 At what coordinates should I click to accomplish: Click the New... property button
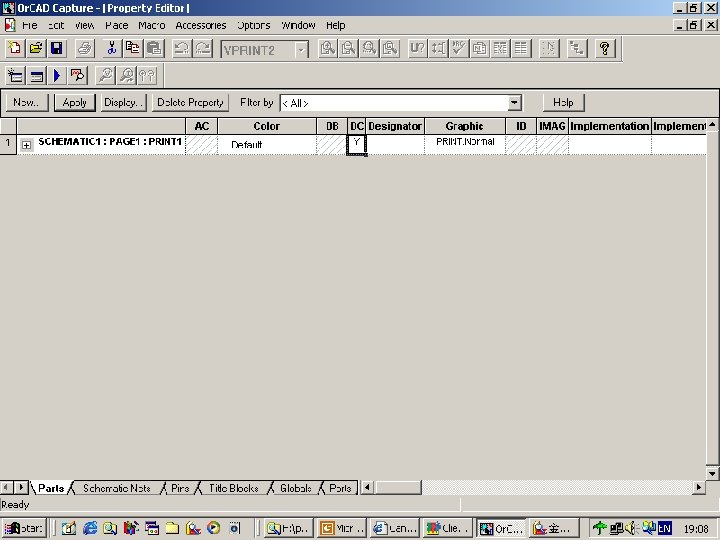[x=27, y=102]
